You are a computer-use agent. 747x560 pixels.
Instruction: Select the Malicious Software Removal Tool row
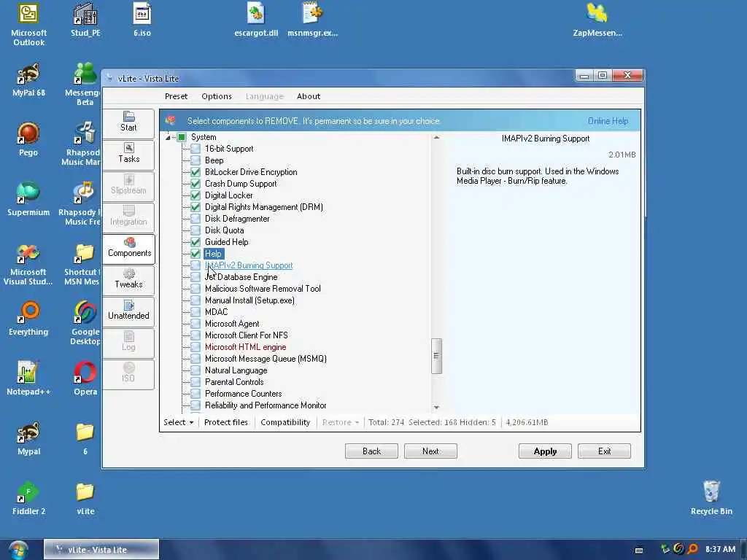(x=263, y=289)
